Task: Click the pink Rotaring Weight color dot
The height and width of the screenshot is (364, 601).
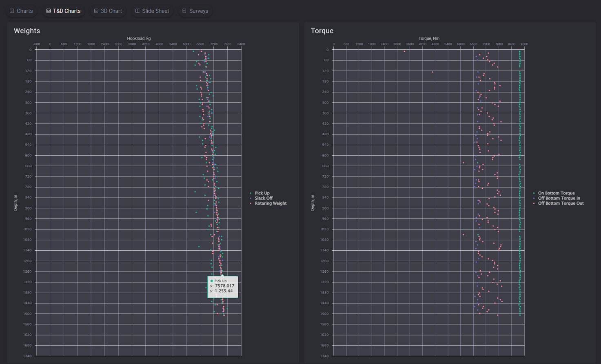Action: [251, 203]
